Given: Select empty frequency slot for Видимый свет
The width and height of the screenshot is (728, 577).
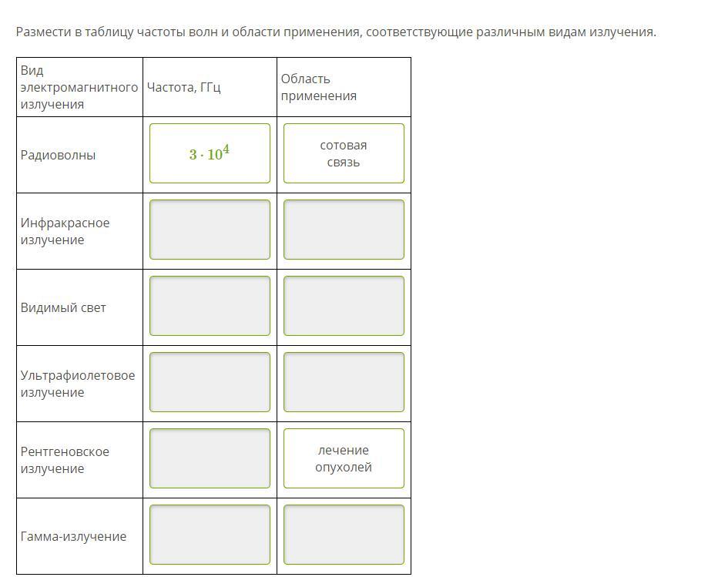Looking at the screenshot, I should click(210, 306).
